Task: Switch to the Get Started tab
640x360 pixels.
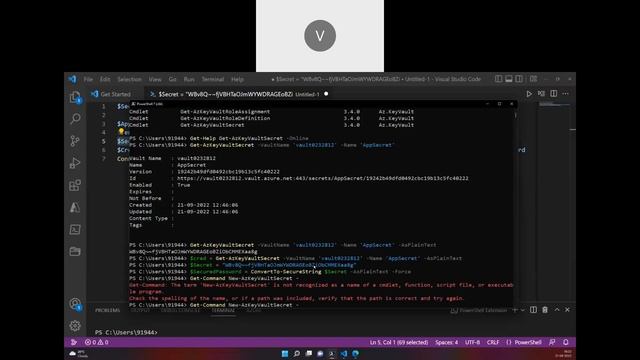Action: (x=116, y=94)
